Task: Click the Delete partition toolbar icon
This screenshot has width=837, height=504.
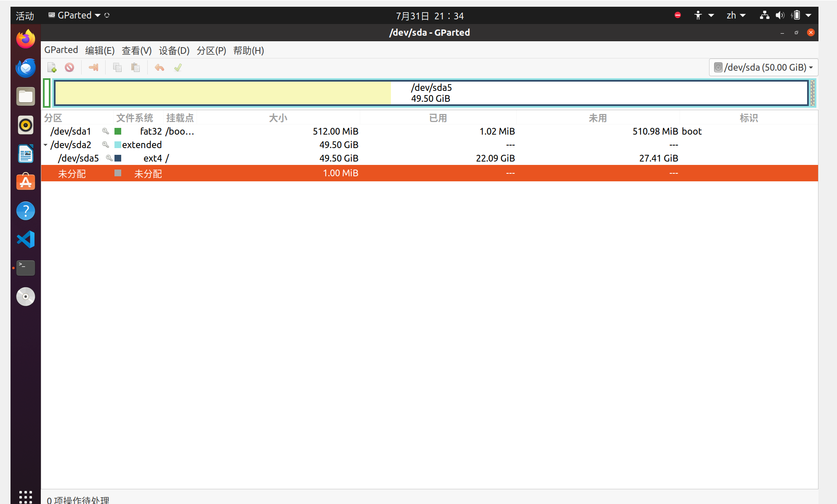Action: coord(69,67)
